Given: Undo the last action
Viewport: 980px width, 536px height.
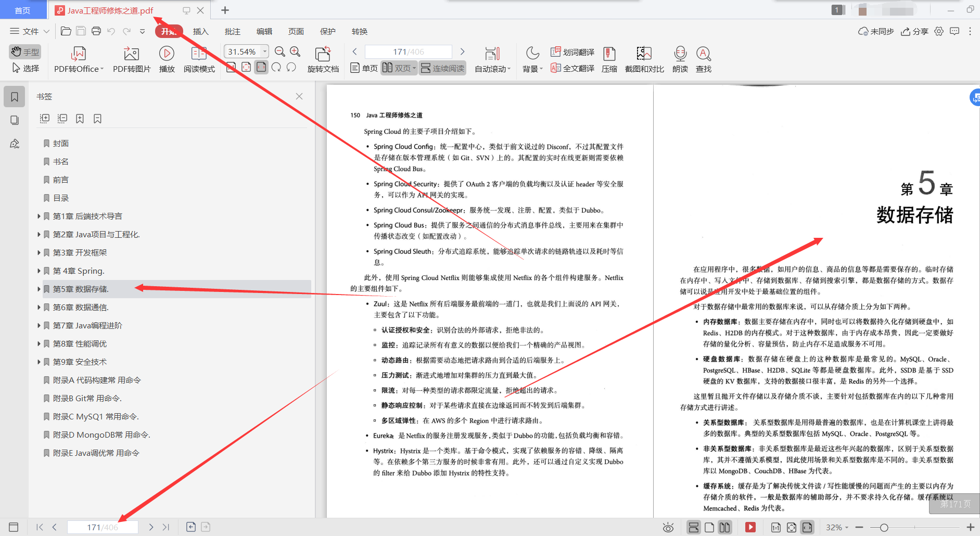Looking at the screenshot, I should [x=111, y=31].
